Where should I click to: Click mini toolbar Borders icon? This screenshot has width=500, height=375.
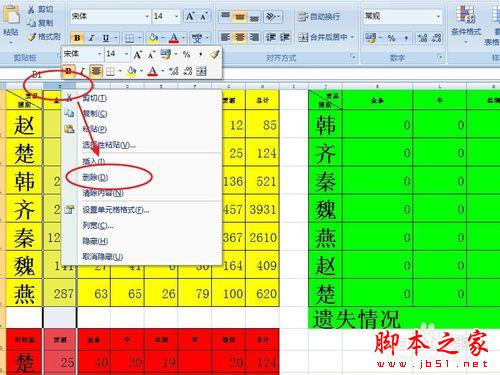[110, 71]
